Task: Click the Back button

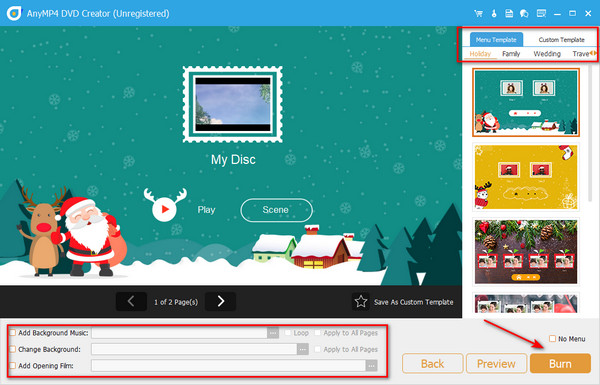Action: [432, 363]
